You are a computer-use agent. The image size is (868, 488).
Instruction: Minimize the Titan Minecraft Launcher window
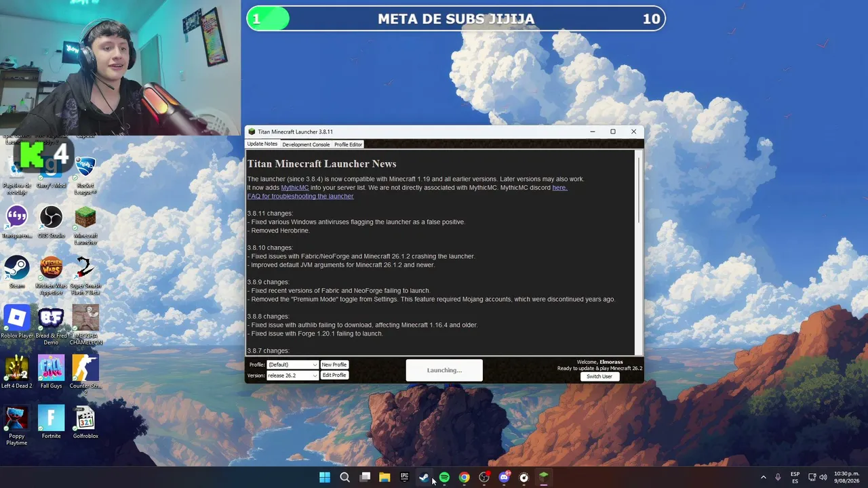tap(593, 131)
